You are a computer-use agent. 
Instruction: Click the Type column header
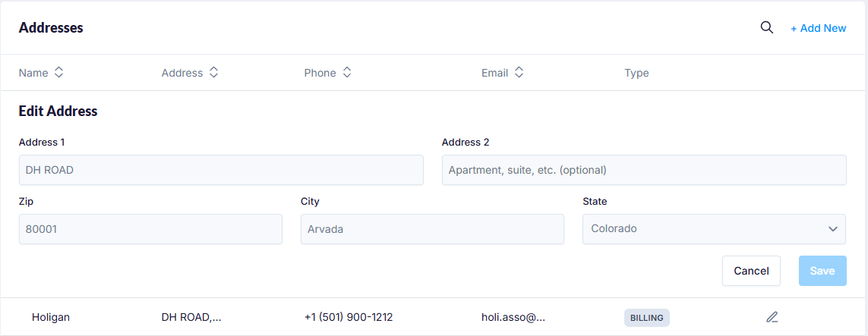click(636, 73)
